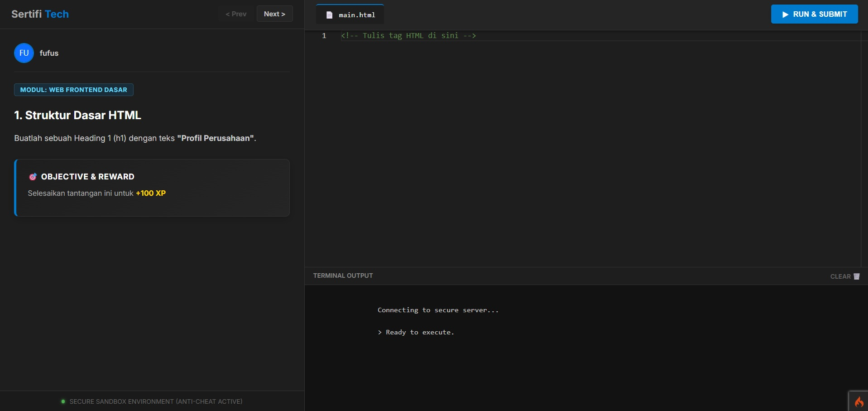Click the orange flame icon bottom right

(x=859, y=401)
